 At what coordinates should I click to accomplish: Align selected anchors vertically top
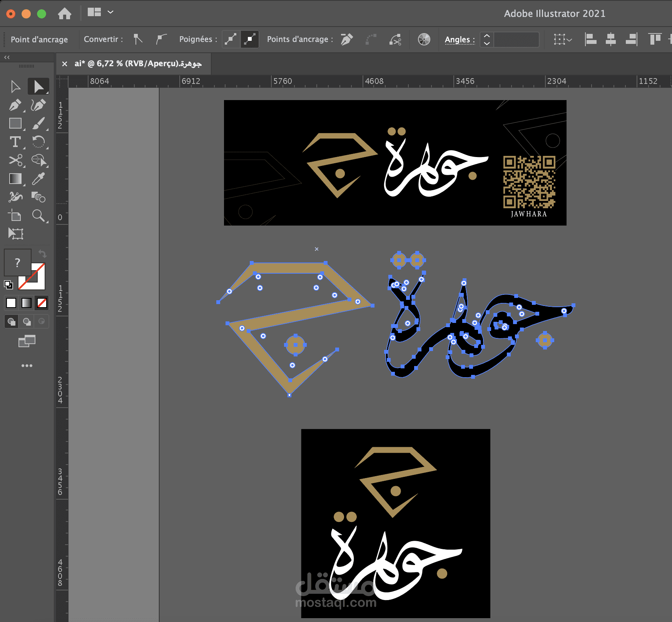coord(655,39)
